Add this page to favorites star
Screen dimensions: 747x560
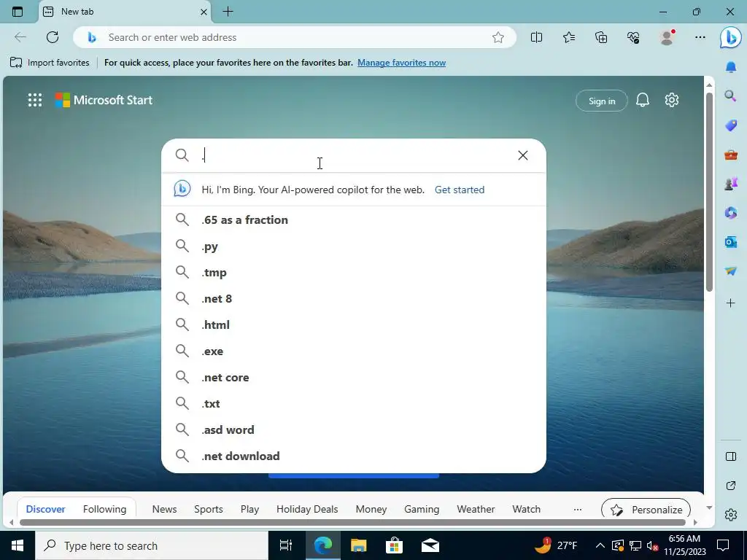point(498,37)
